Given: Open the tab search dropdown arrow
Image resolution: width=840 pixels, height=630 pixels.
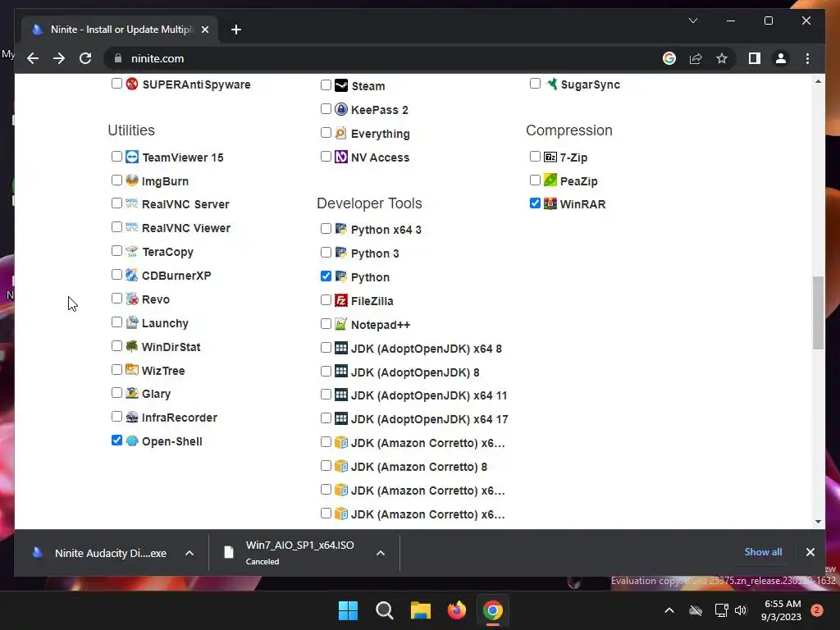Looking at the screenshot, I should point(692,21).
